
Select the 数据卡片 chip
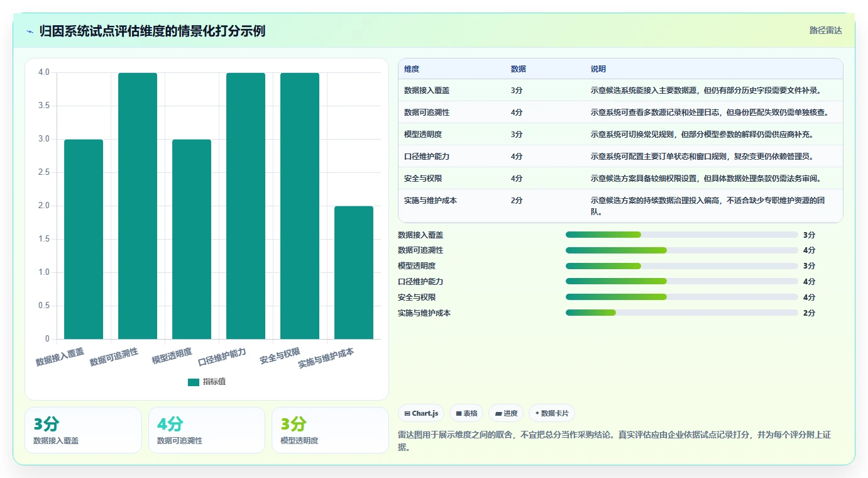(x=552, y=413)
